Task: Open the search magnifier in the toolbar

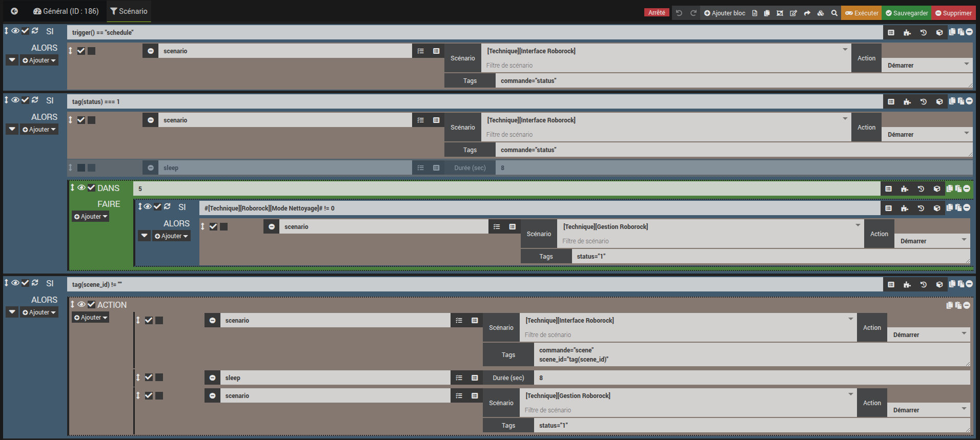Action: tap(834, 13)
